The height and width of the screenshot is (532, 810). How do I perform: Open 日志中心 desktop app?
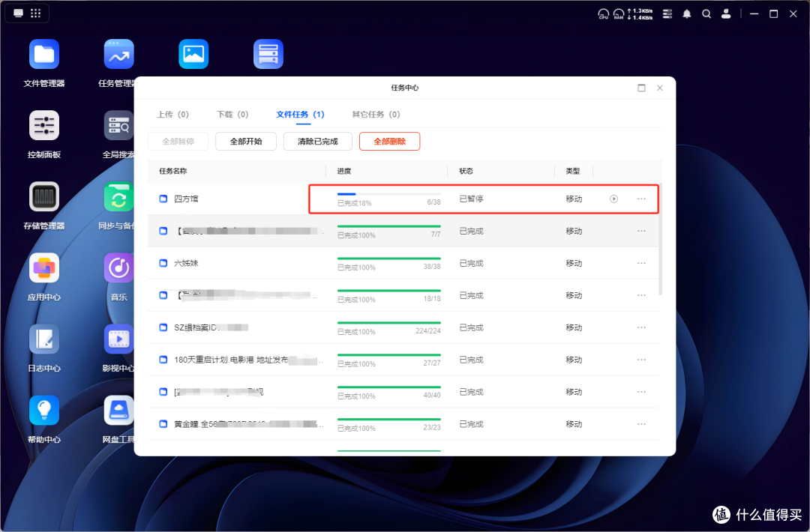44,339
